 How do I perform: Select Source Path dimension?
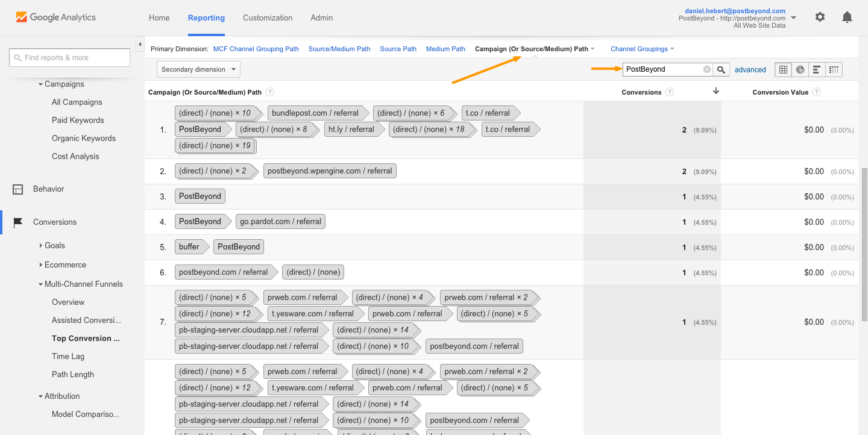398,49
